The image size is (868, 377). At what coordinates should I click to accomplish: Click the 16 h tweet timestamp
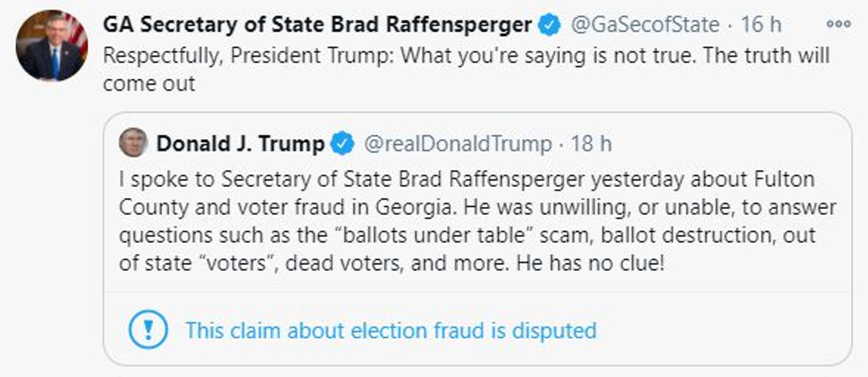click(761, 25)
